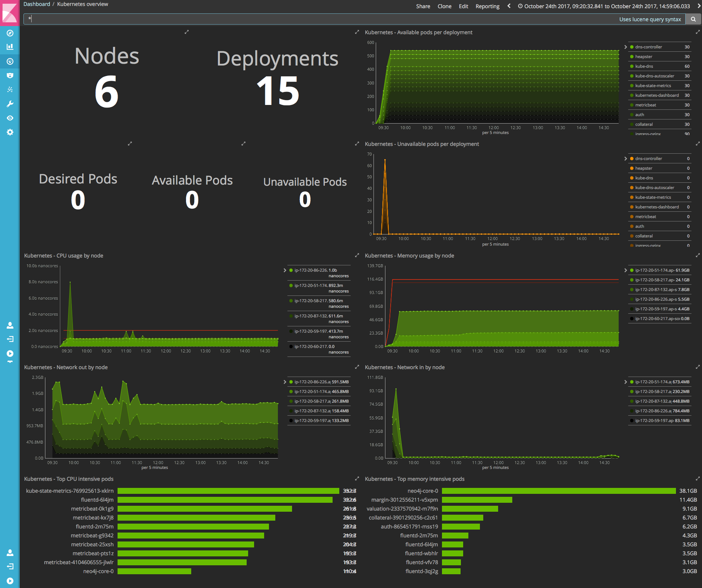This screenshot has height=588, width=702.
Task: Click inside the lucene query search field
Action: coord(320,19)
